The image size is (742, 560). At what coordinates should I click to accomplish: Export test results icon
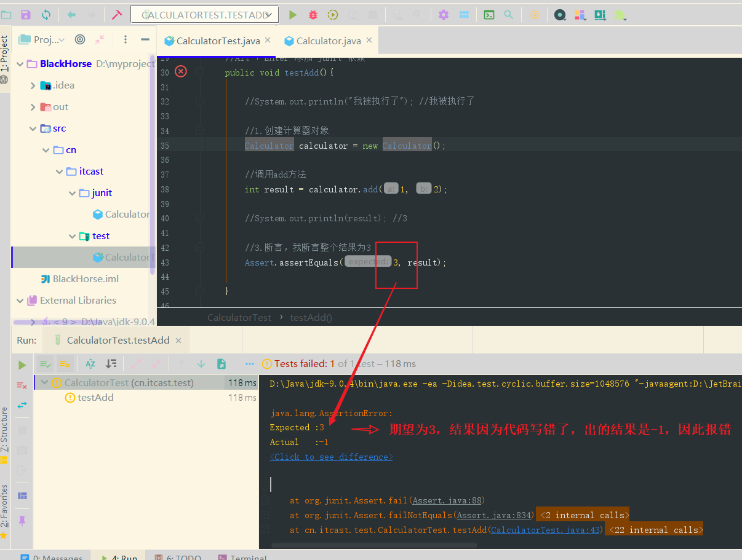221,364
